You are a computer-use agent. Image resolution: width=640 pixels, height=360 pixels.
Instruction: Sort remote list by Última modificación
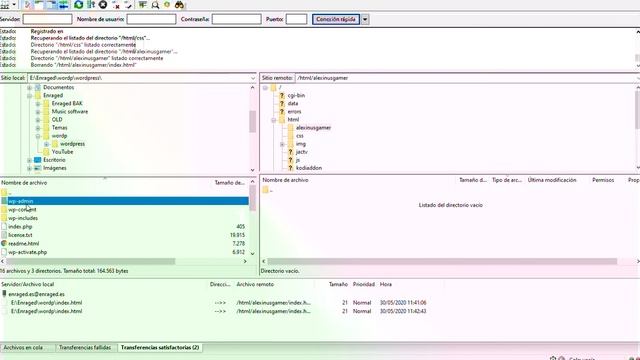[552, 180]
